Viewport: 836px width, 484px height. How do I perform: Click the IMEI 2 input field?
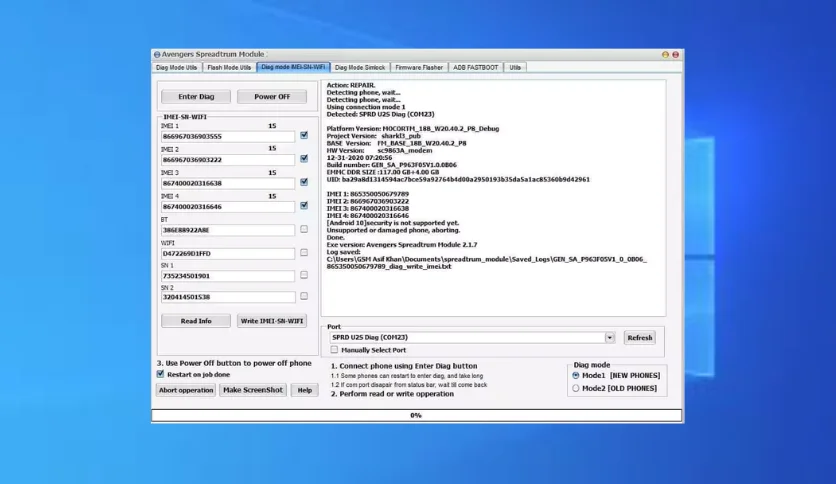pyautogui.click(x=228, y=160)
